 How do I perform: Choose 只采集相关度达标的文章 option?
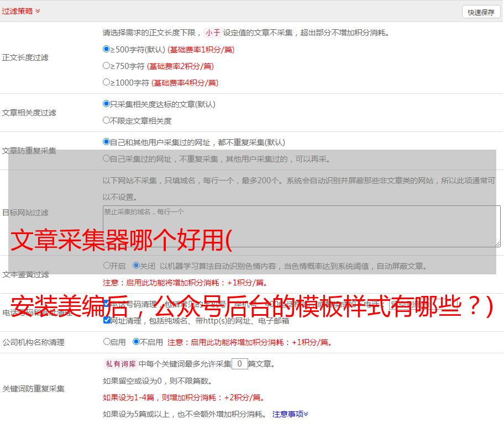click(106, 104)
